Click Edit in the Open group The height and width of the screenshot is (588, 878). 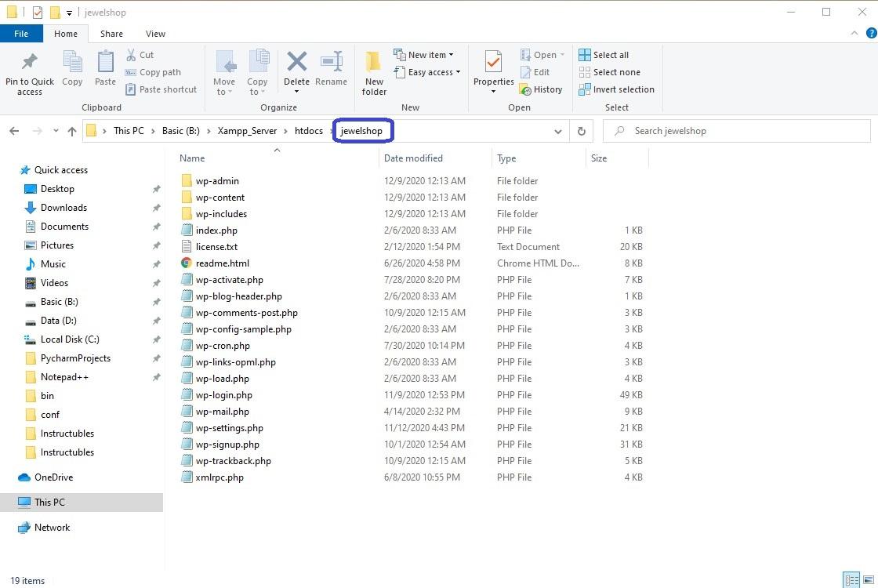tap(535, 72)
